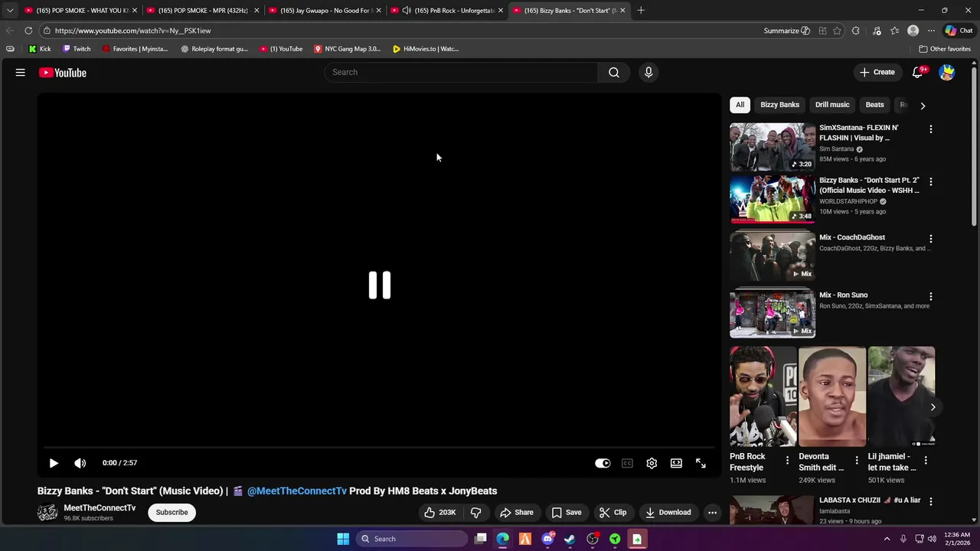
Task: Subscribe to MeetTheConnectTv
Action: (x=171, y=513)
